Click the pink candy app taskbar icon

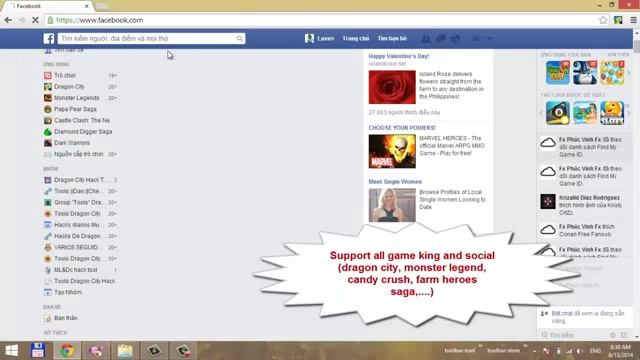pos(96,351)
